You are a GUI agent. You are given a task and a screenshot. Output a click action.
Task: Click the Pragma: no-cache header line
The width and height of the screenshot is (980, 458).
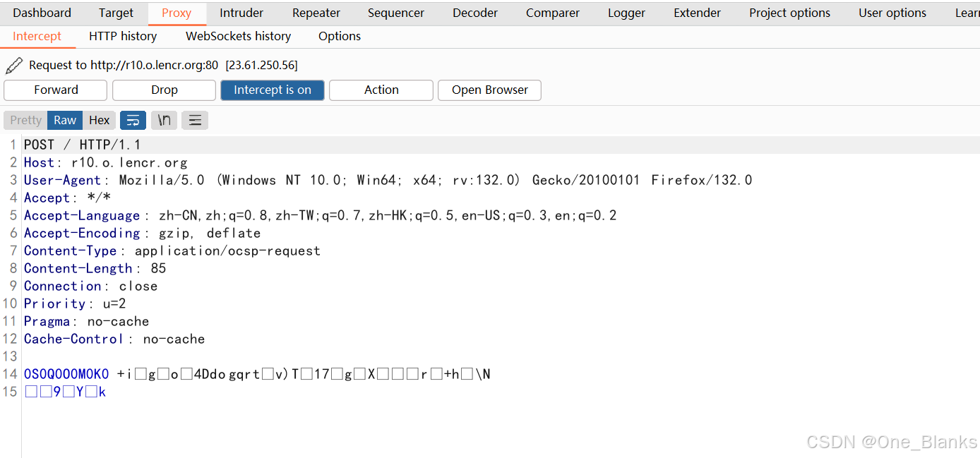coord(87,321)
